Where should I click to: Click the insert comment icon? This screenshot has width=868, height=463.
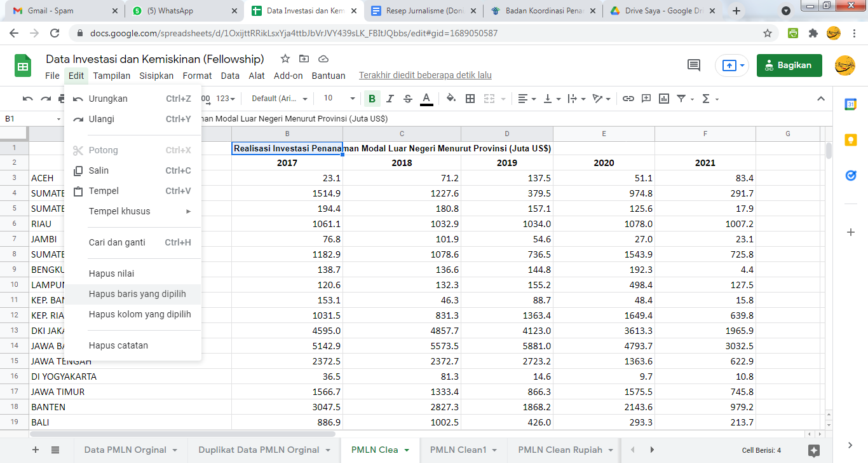coord(646,99)
